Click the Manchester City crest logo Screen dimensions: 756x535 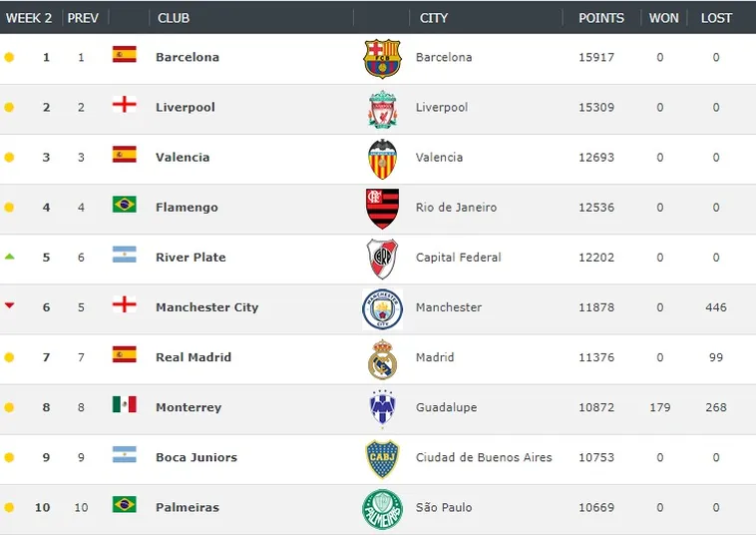382,308
